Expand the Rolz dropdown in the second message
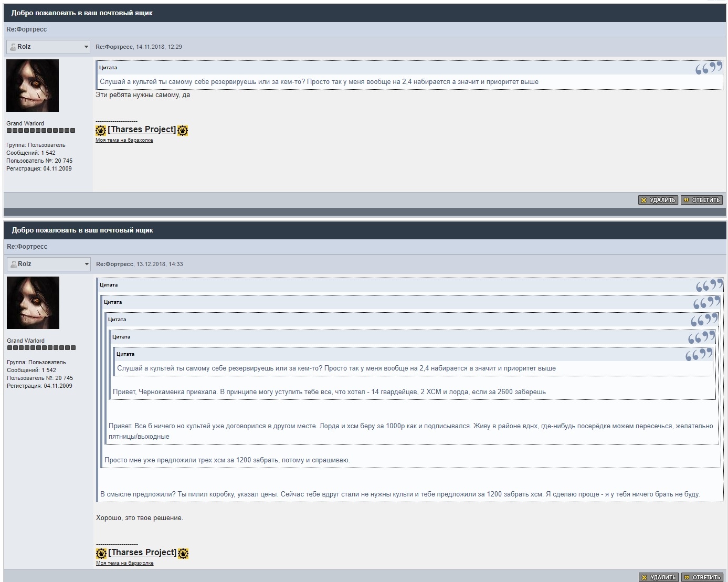Screen dimensions: 728x582 pyautogui.click(x=87, y=264)
